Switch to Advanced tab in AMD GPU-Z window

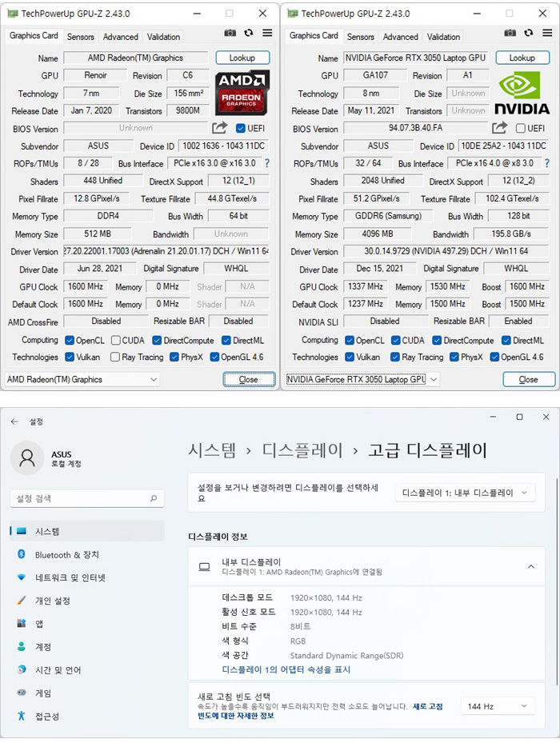click(121, 37)
